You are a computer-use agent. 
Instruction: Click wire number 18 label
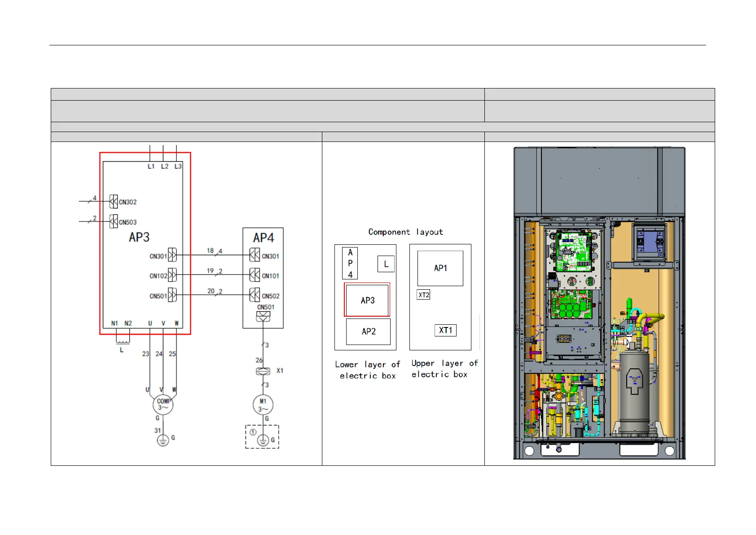(210, 251)
